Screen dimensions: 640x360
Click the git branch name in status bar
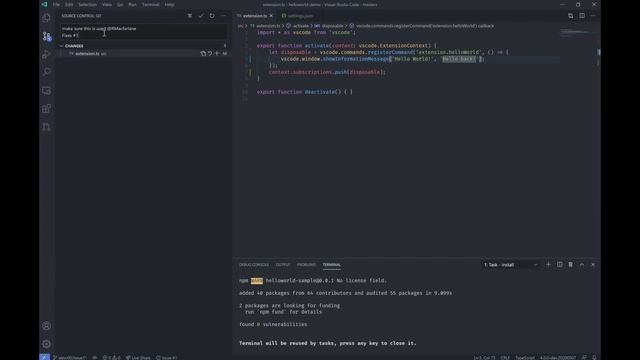[x=70, y=358]
